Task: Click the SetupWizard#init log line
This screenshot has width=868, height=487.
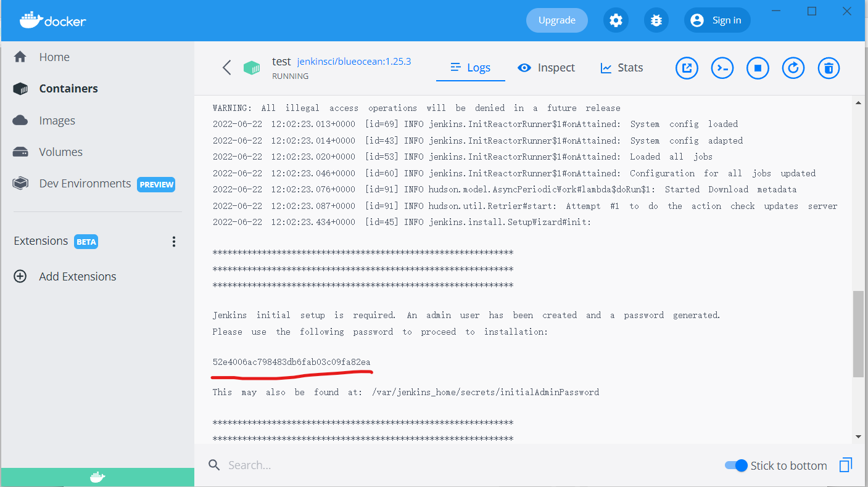Action: tap(402, 222)
